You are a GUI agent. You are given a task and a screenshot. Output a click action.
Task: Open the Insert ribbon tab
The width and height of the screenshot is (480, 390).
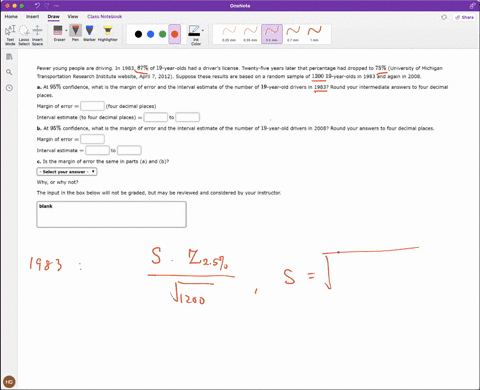(x=32, y=16)
